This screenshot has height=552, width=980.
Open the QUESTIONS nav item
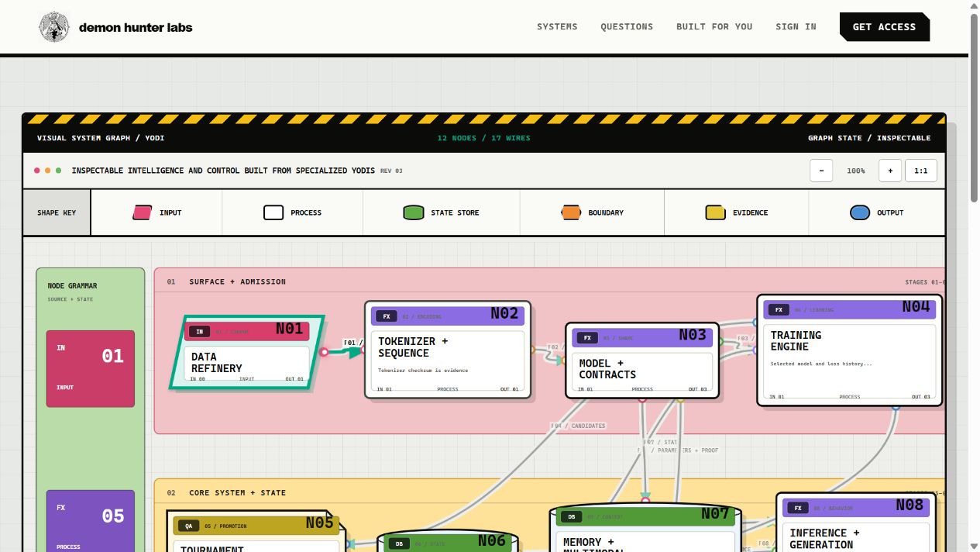[x=627, y=26]
